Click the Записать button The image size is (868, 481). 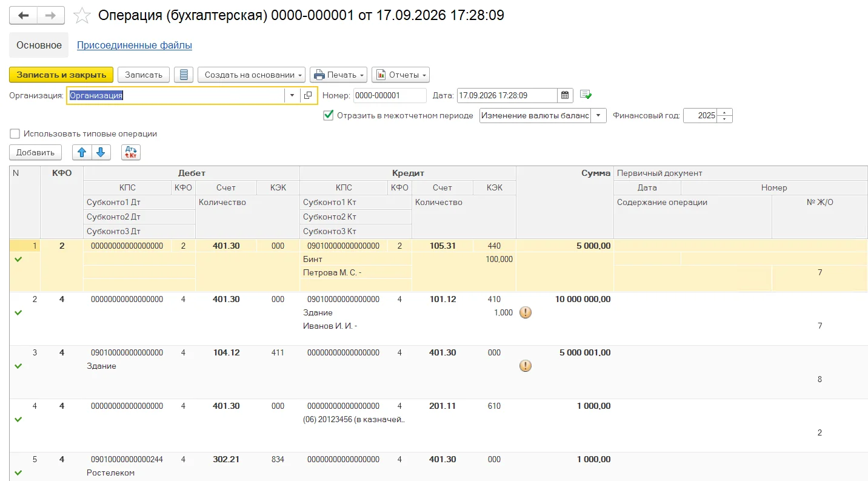click(144, 75)
